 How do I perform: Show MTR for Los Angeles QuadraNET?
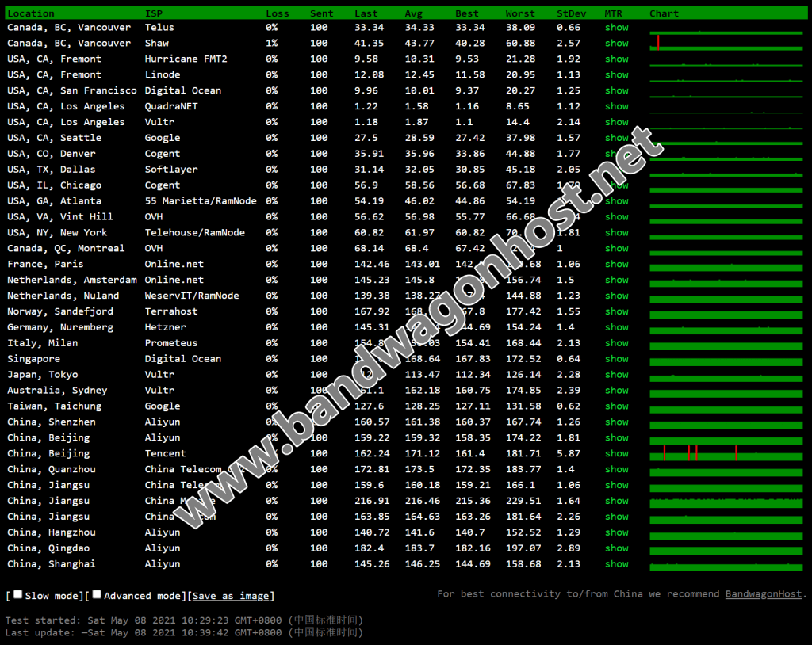[617, 107]
